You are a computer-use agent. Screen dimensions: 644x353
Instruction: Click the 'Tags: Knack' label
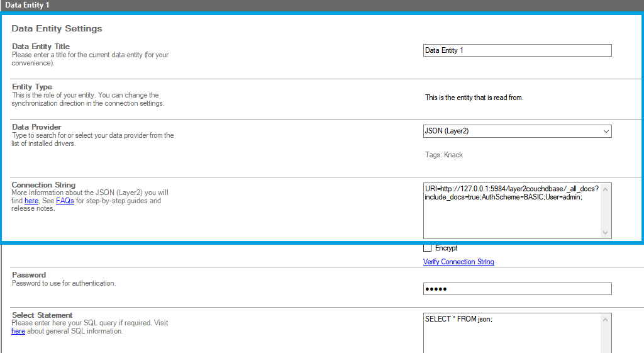coord(444,155)
